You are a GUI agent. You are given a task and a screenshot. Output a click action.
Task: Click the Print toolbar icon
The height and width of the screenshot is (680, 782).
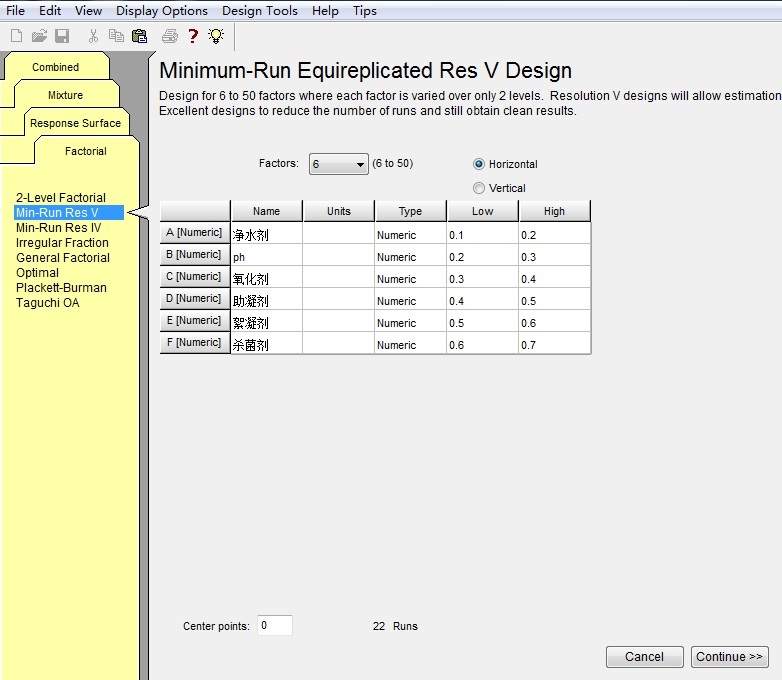point(170,36)
